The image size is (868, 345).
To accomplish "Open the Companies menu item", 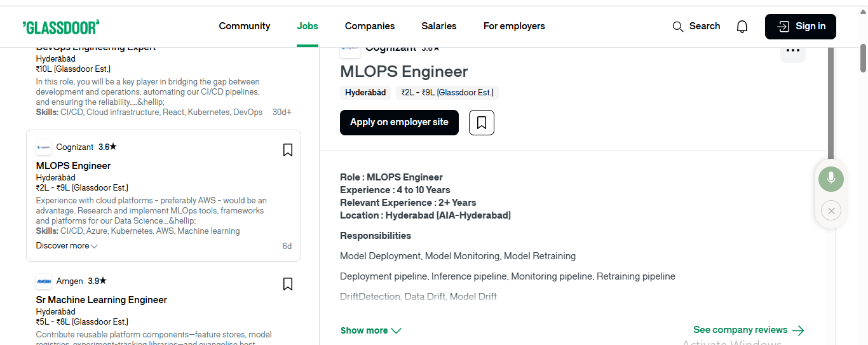I will [370, 26].
